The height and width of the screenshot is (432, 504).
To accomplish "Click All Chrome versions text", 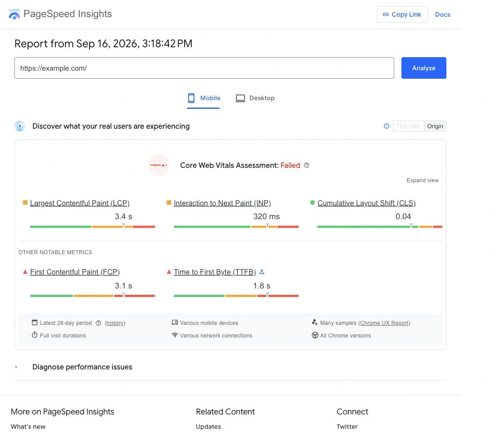I will coord(346,336).
